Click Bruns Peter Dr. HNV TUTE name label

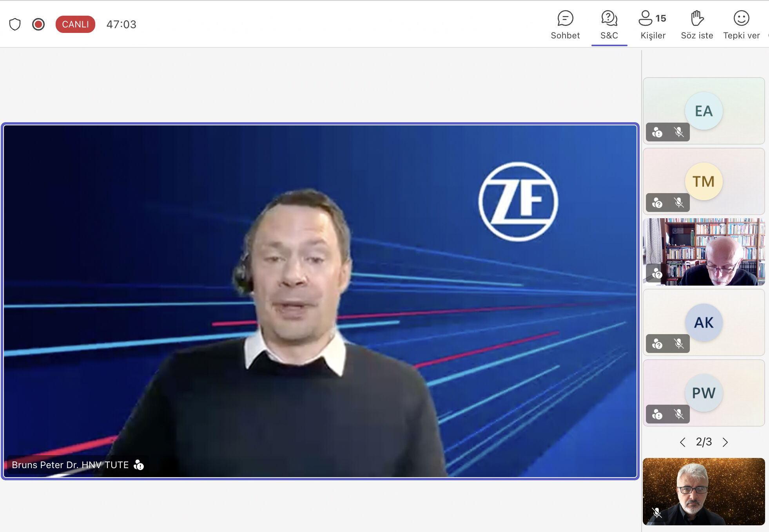[x=70, y=465]
